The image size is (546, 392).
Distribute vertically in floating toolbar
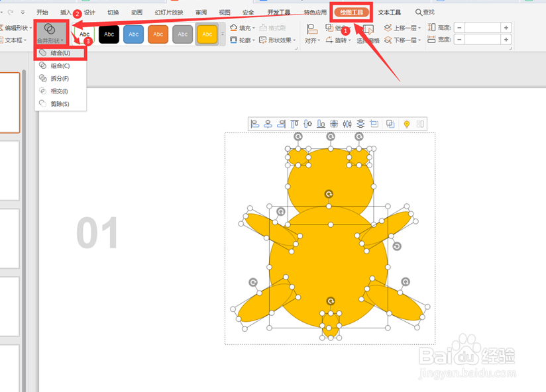[360, 124]
